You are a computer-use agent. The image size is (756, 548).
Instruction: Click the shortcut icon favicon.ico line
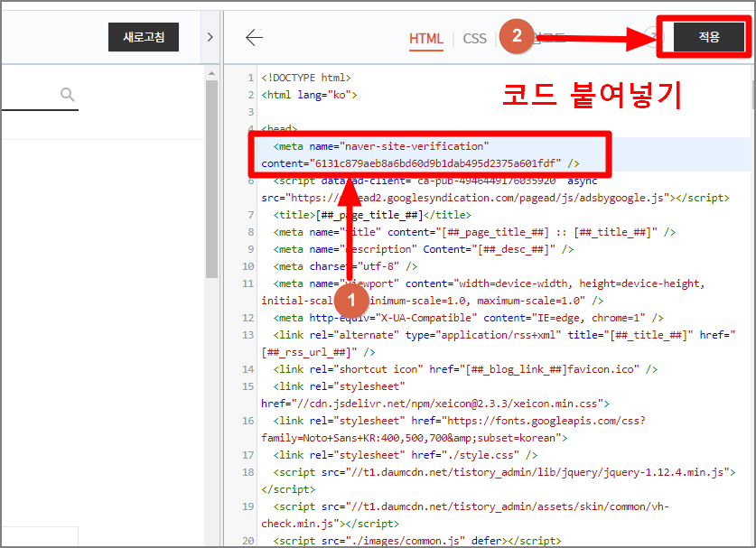pos(465,369)
